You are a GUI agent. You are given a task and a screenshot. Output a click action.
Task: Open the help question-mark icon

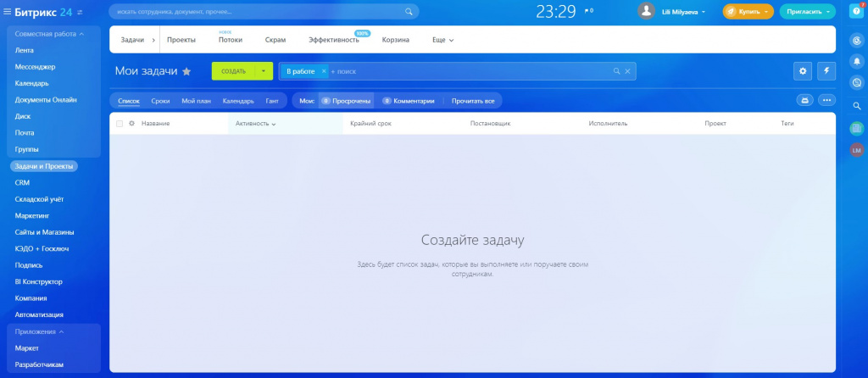857,11
